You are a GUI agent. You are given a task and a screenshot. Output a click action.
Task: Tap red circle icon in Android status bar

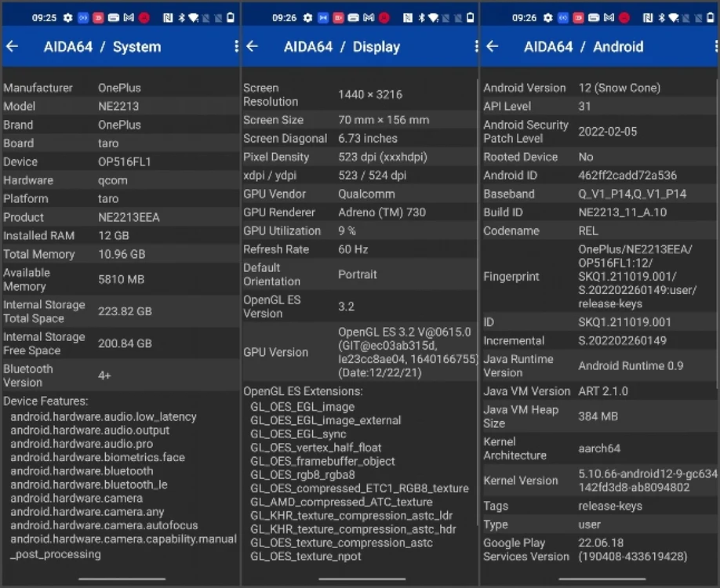(624, 18)
